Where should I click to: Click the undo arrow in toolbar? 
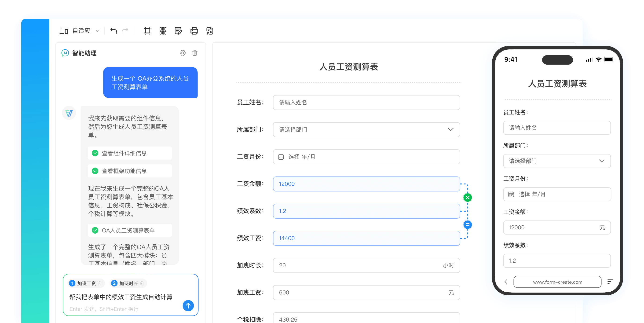coord(114,31)
